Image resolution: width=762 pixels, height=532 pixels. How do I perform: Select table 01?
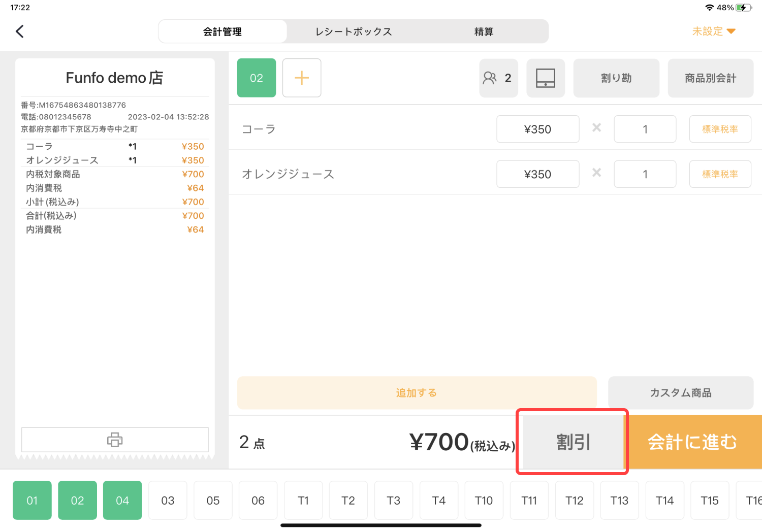(x=32, y=501)
